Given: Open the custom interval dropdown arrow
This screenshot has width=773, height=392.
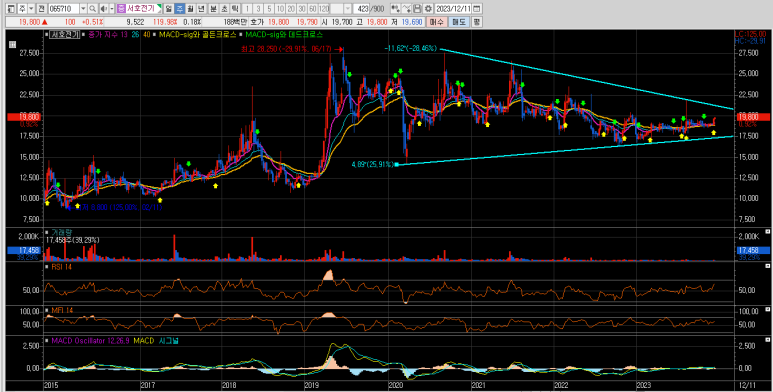Looking at the screenshot, I should (x=348, y=9).
